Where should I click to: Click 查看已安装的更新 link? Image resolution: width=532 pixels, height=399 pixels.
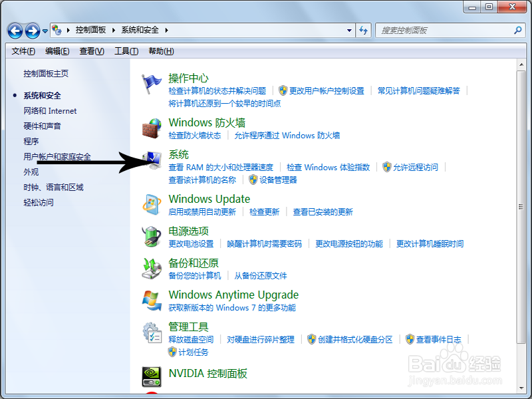[323, 212]
